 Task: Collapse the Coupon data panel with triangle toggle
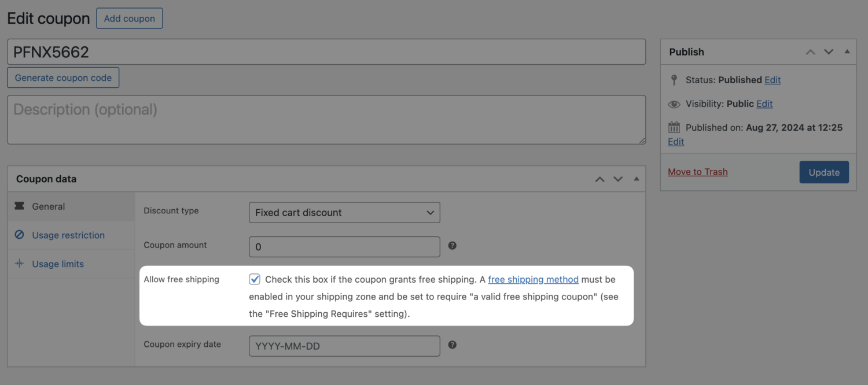pos(637,179)
